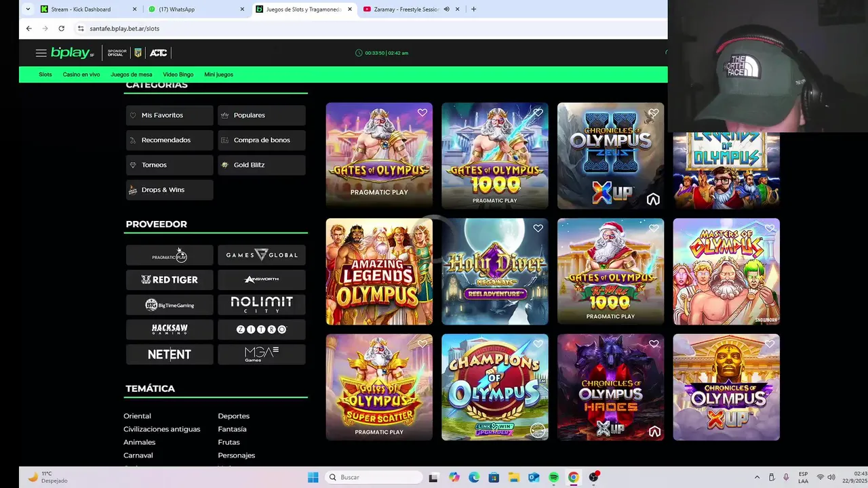
Task: Choose the Personajes theme
Action: click(237, 455)
